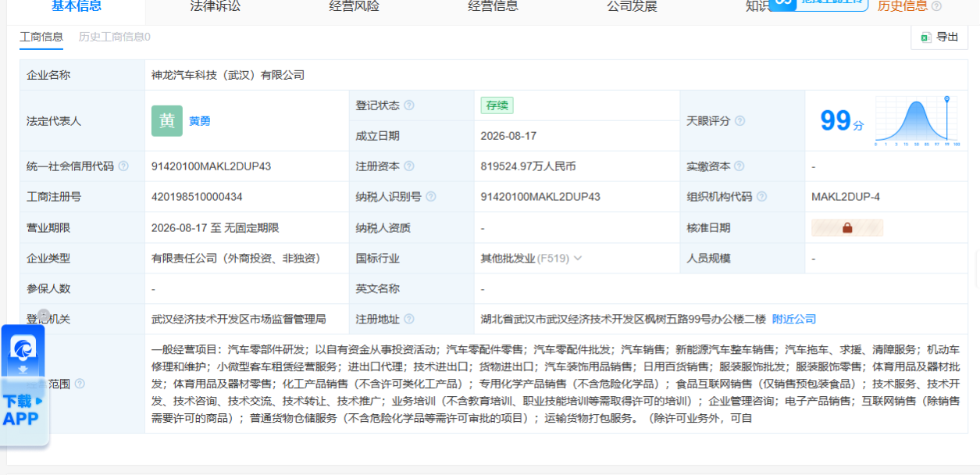
Task: Click help icon beside 天眼评分
Action: 740,121
